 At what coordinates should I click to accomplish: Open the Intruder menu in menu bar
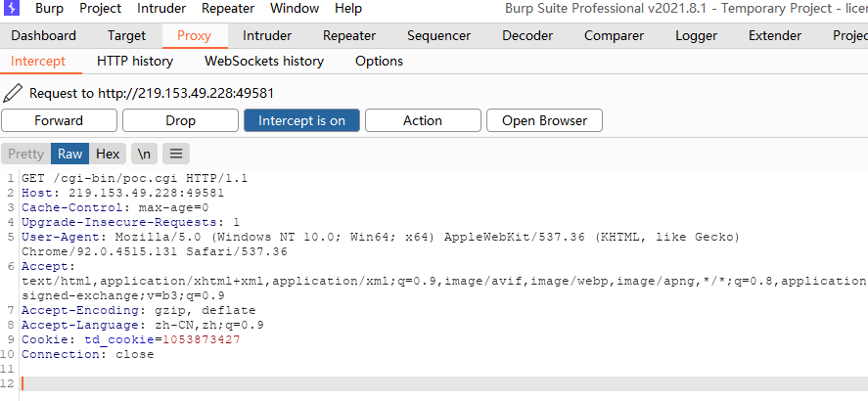coord(161,8)
